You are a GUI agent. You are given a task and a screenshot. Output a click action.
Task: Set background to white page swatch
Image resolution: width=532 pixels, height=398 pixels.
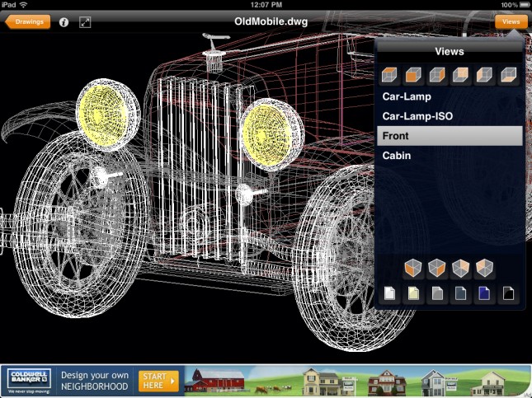pyautogui.click(x=388, y=293)
